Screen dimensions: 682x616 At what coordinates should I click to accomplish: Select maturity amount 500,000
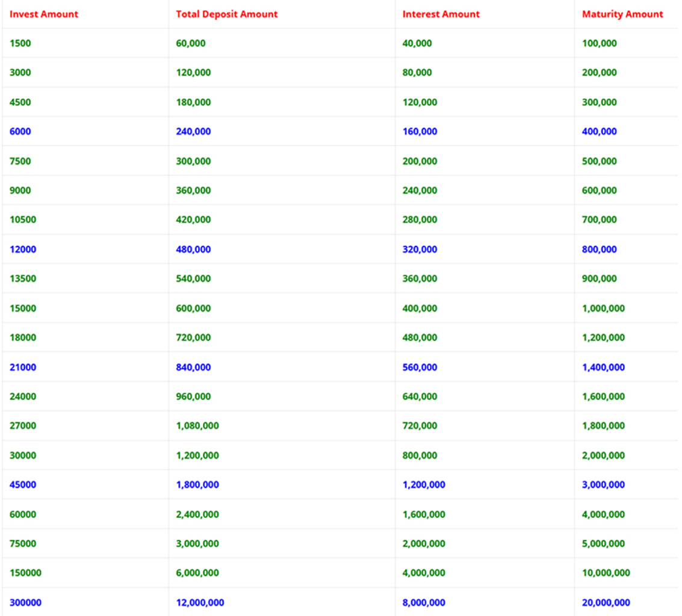(600, 161)
